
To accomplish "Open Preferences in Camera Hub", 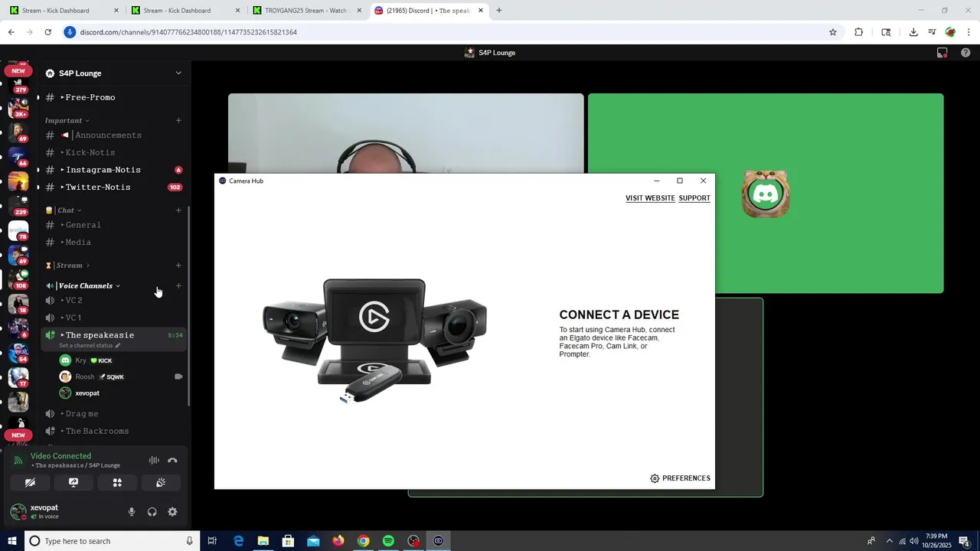I will (x=680, y=478).
